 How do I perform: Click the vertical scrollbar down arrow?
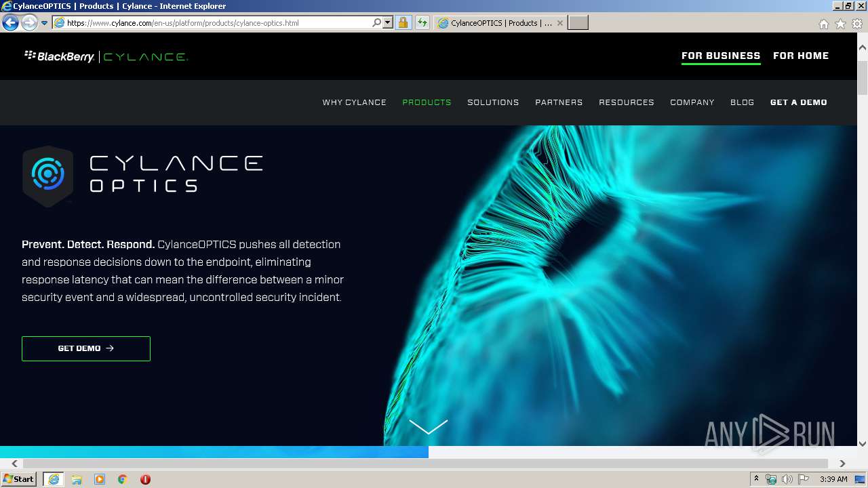863,444
